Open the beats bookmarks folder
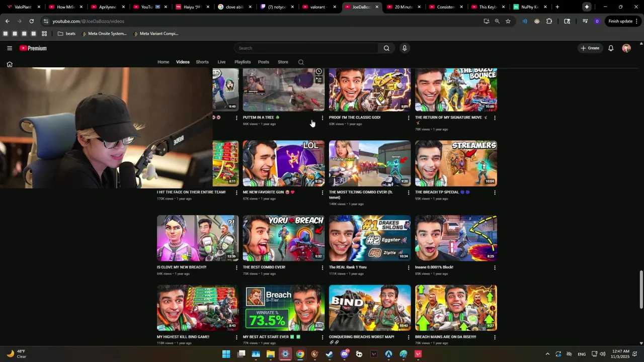This screenshot has height=362, width=644. 66,34
